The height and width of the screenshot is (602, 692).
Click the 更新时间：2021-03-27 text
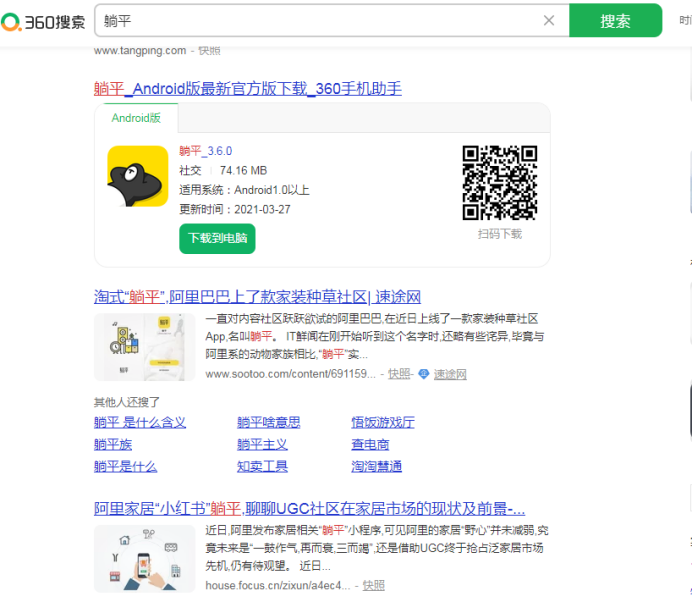[x=235, y=209]
